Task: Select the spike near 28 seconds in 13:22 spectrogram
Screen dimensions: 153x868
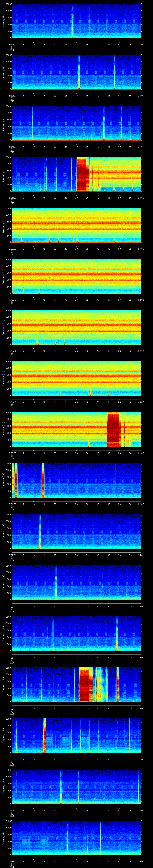Action: point(73,21)
